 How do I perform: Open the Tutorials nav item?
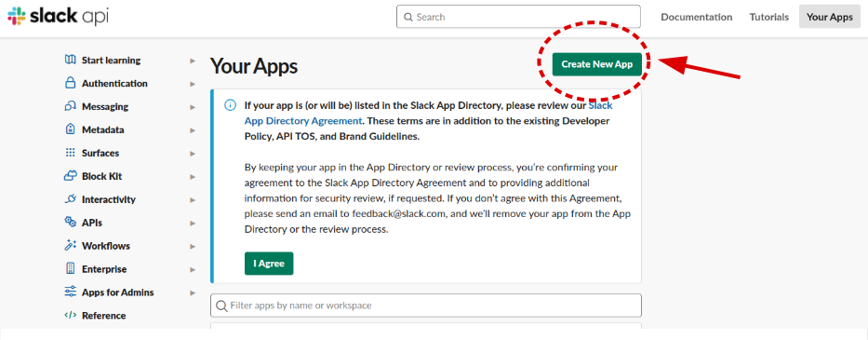tap(768, 17)
